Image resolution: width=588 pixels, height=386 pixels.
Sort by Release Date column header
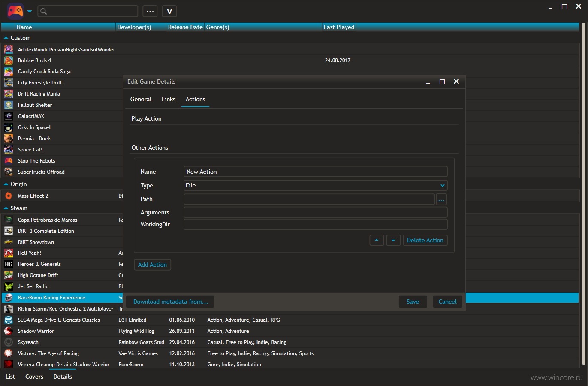pyautogui.click(x=185, y=27)
